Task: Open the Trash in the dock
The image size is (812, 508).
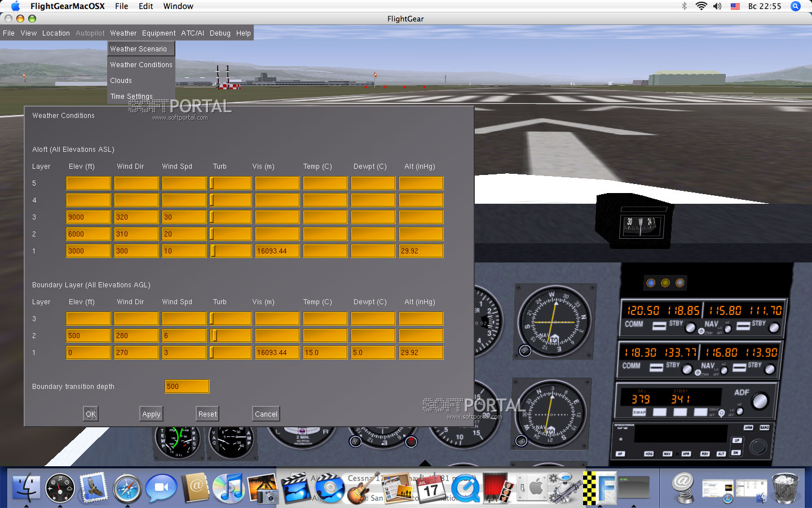Action: click(785, 488)
